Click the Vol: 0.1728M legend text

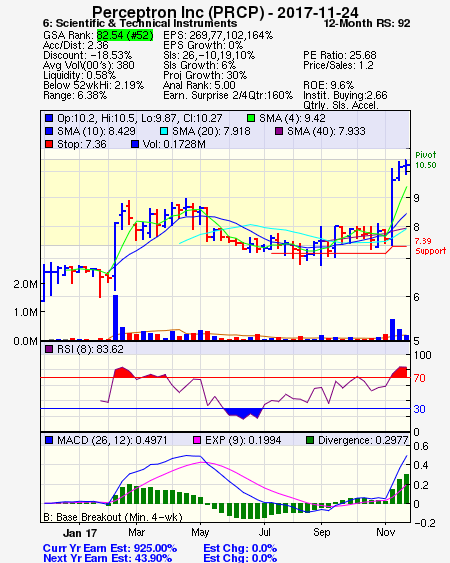175,144
